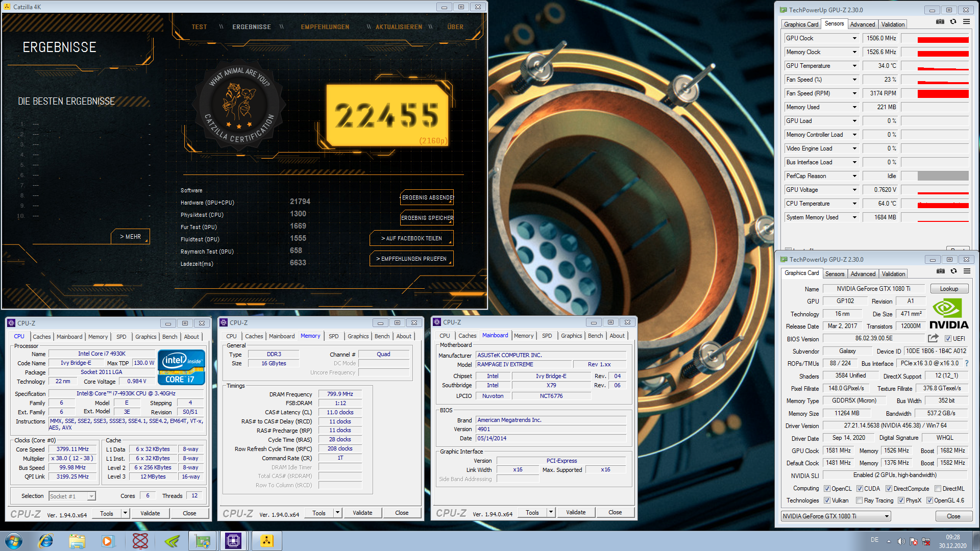
Task: Click BIOS export share icon in GPU-Z
Action: point(933,338)
